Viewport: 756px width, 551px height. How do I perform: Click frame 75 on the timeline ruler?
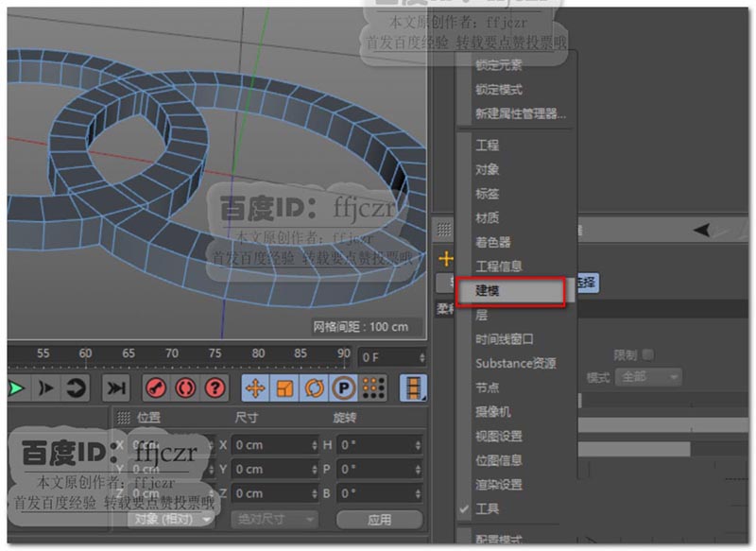(x=215, y=353)
